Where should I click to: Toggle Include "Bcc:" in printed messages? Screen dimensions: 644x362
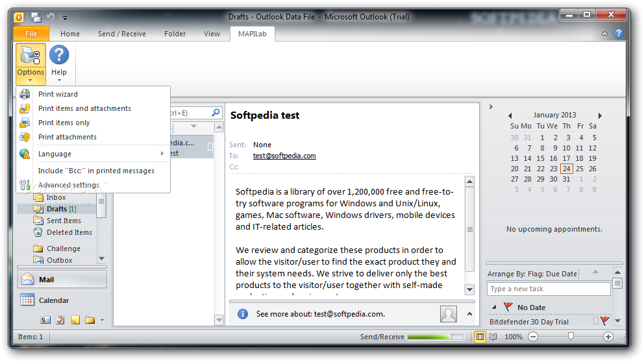point(96,171)
